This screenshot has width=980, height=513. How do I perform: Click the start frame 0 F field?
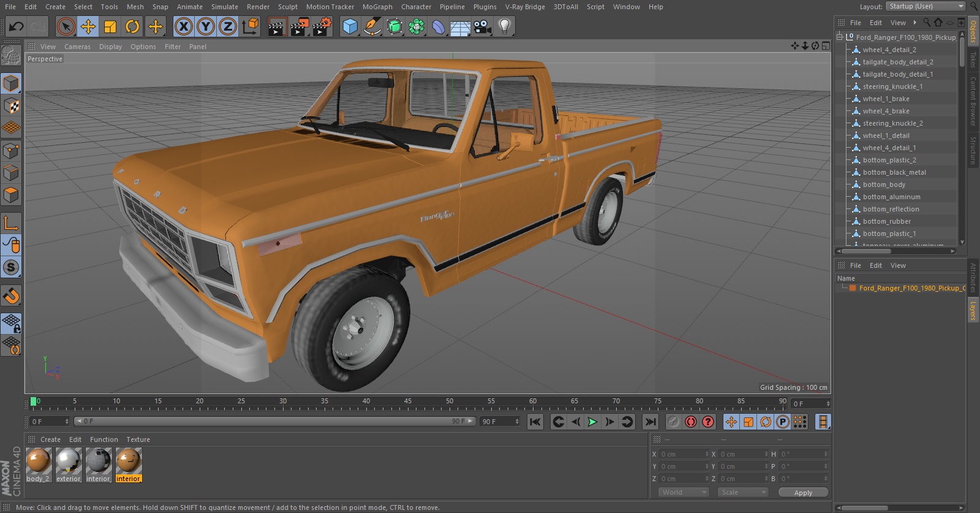(50, 422)
